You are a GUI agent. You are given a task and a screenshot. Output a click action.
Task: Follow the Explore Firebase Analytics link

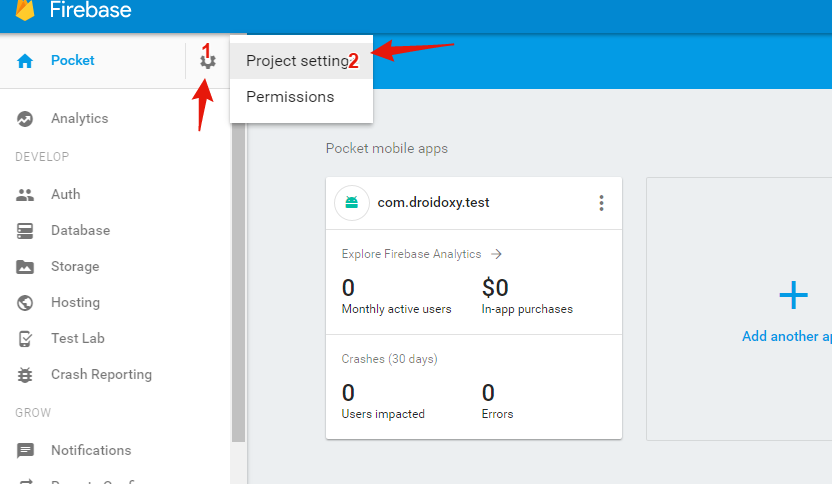tap(420, 254)
